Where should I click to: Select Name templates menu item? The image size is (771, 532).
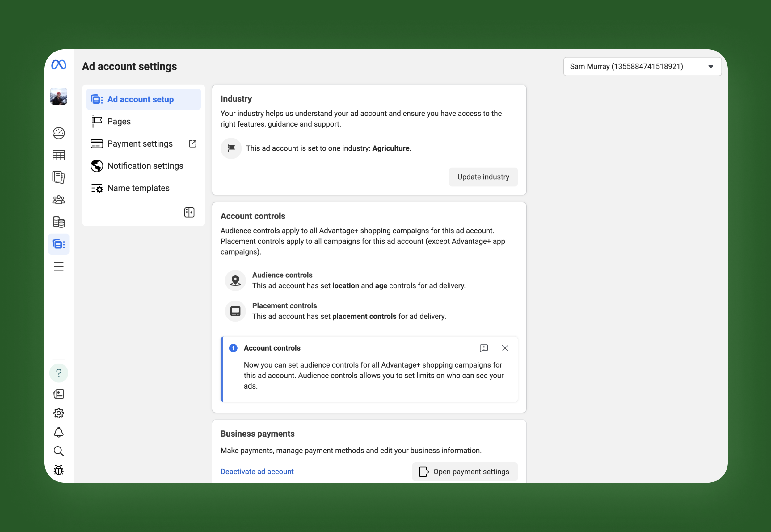(138, 188)
